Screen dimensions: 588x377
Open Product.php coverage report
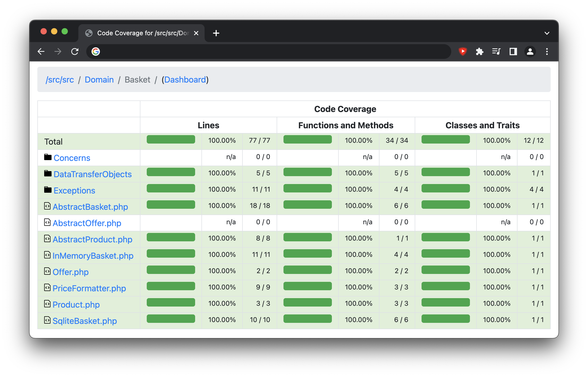coord(76,304)
